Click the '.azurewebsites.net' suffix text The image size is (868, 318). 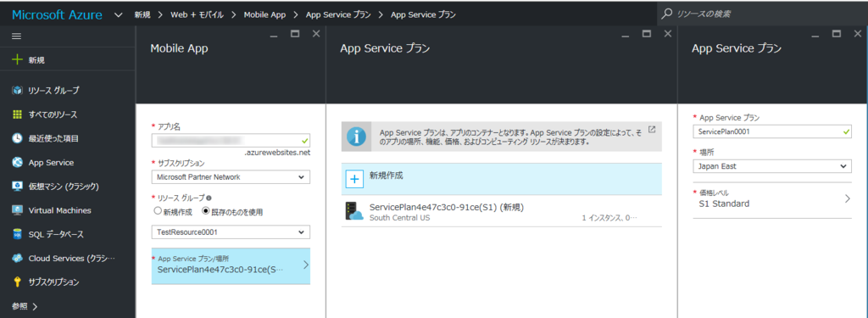(277, 153)
